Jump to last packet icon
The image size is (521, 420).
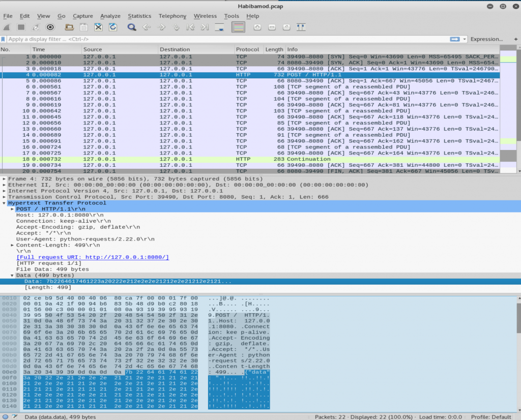click(205, 27)
